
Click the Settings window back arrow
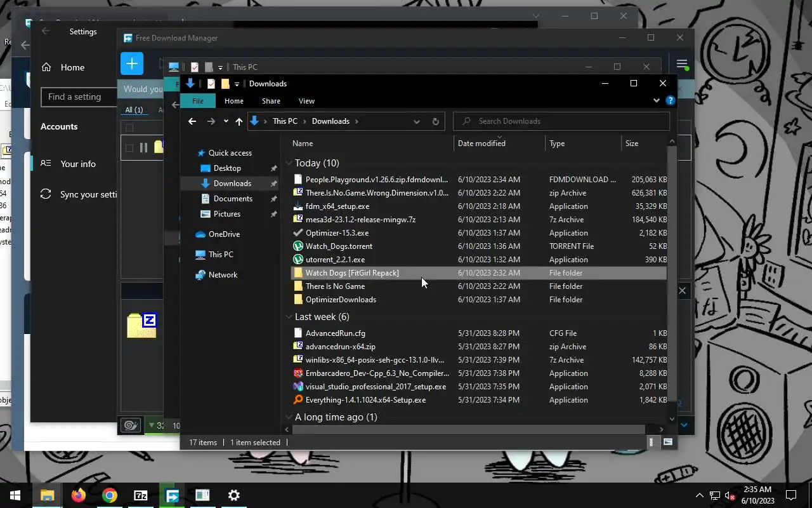coord(46,31)
